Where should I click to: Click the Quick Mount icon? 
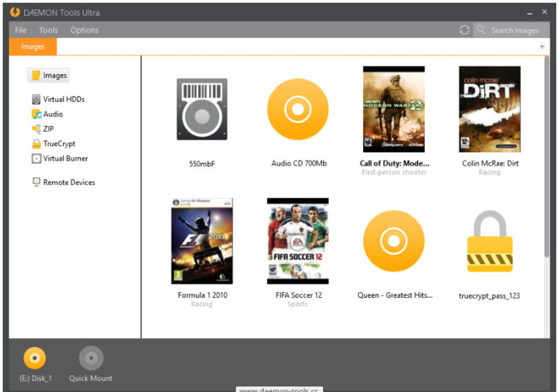point(90,357)
